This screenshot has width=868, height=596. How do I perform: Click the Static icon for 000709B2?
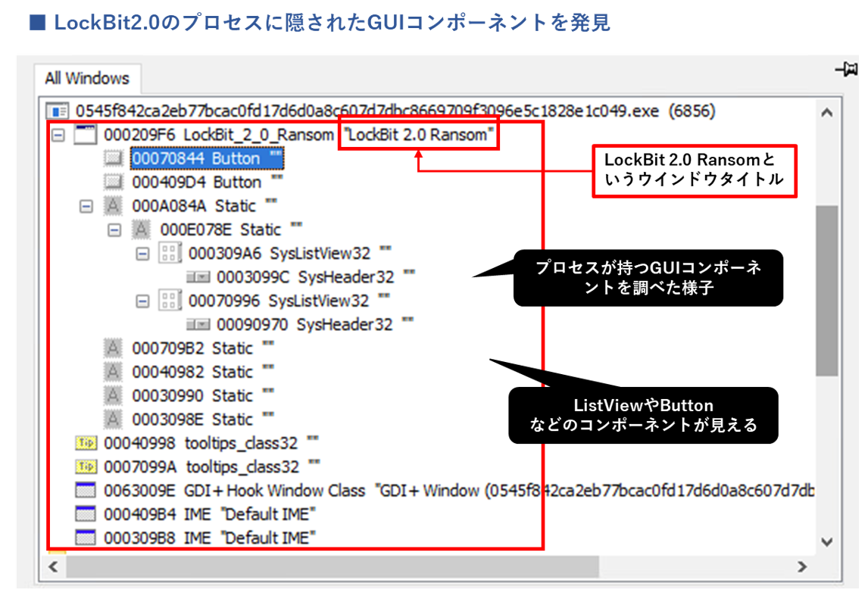(114, 348)
